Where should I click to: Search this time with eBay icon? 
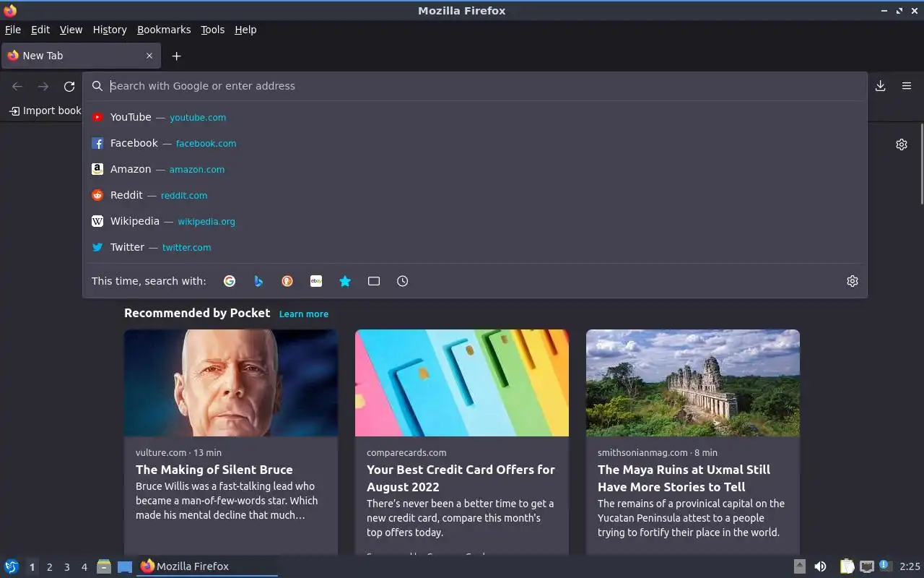tap(316, 281)
